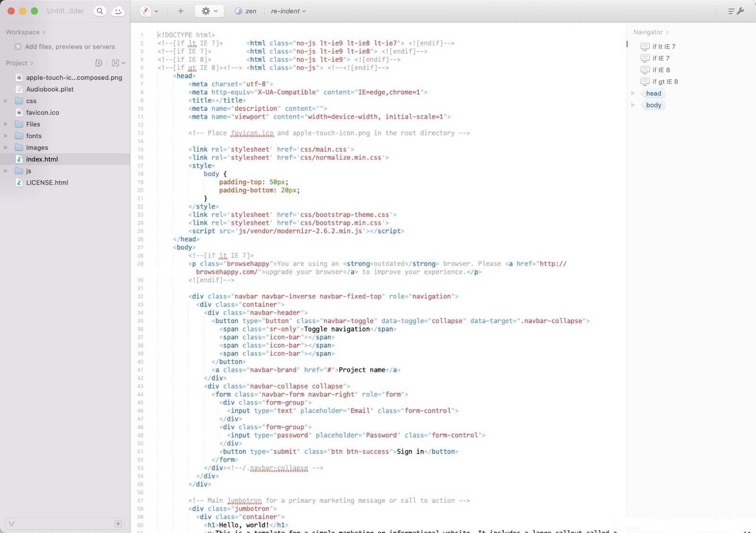
Task: Click the Images folder icon
Action: click(x=19, y=147)
